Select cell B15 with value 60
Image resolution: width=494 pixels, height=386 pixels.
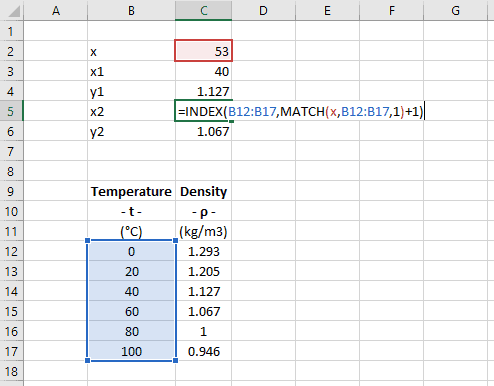(131, 311)
